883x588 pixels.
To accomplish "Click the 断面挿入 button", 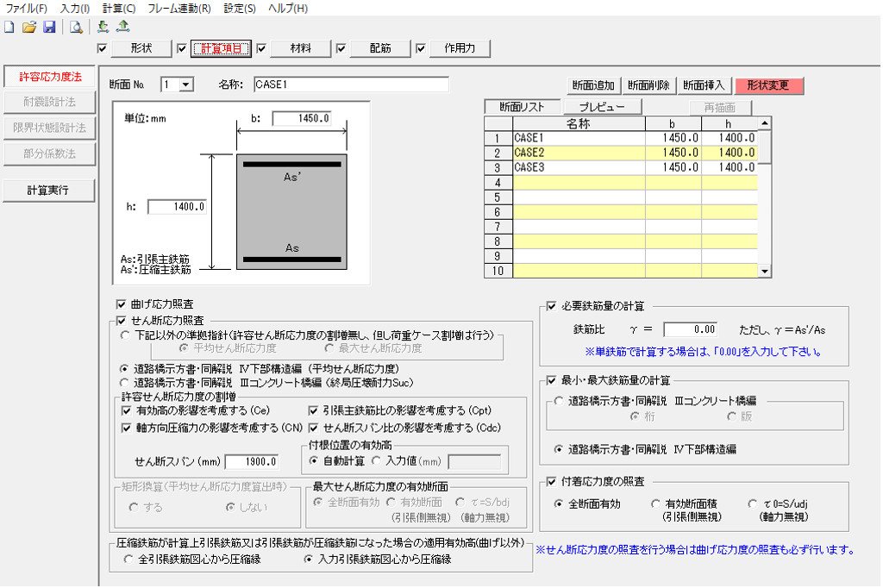I will (x=704, y=85).
